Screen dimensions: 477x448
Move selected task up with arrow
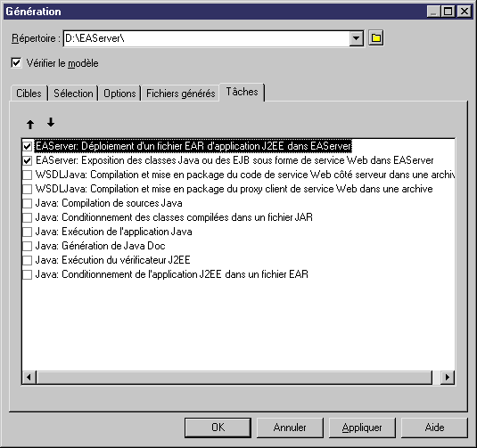pos(30,124)
